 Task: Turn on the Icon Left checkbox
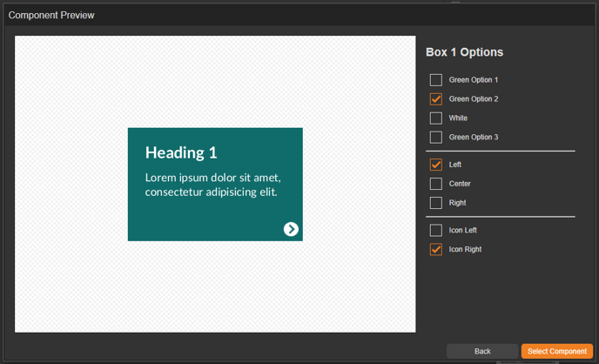pyautogui.click(x=436, y=231)
